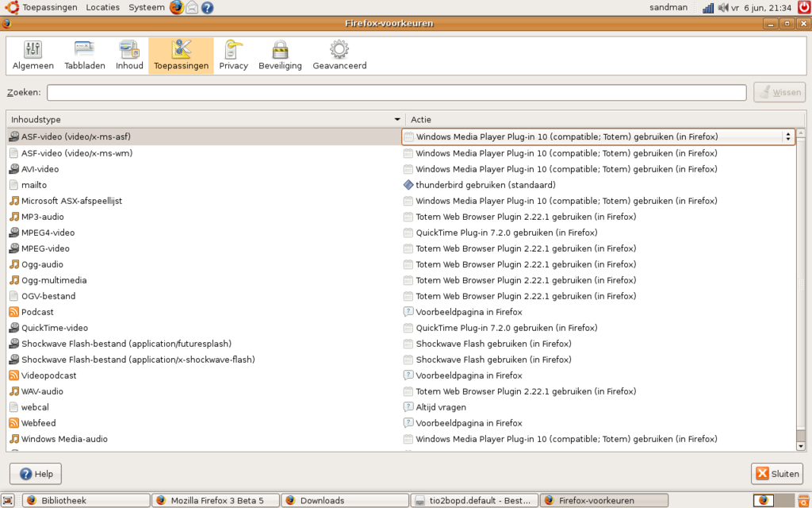This screenshot has height=508, width=812.
Task: Click the Help button
Action: coord(36,474)
